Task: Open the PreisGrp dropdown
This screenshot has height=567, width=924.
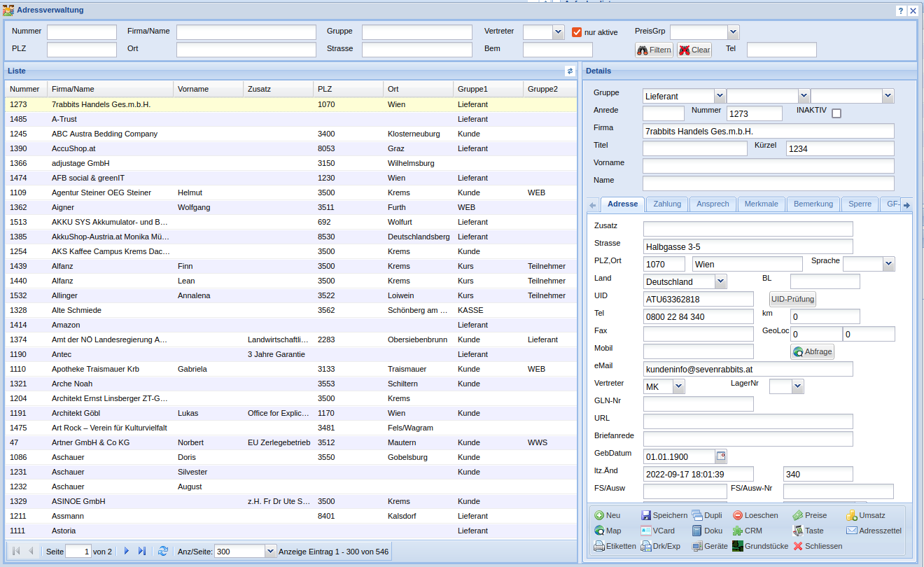Action: (x=733, y=32)
